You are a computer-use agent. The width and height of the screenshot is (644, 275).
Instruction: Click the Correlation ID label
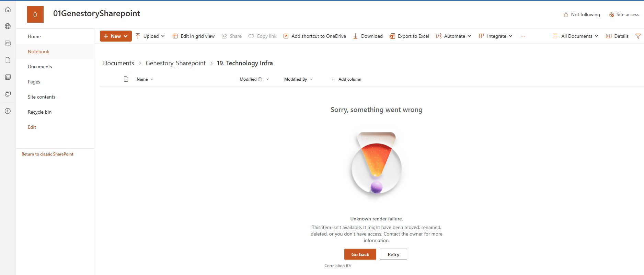[337, 266]
